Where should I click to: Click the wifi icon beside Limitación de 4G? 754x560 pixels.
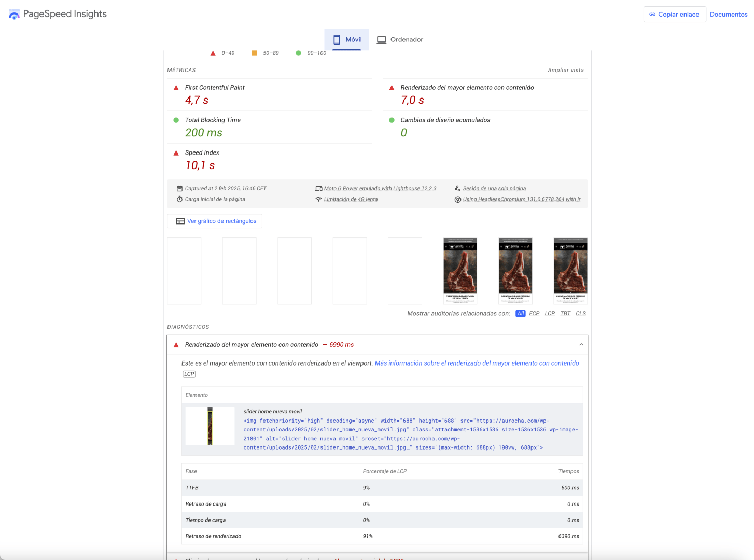click(318, 199)
